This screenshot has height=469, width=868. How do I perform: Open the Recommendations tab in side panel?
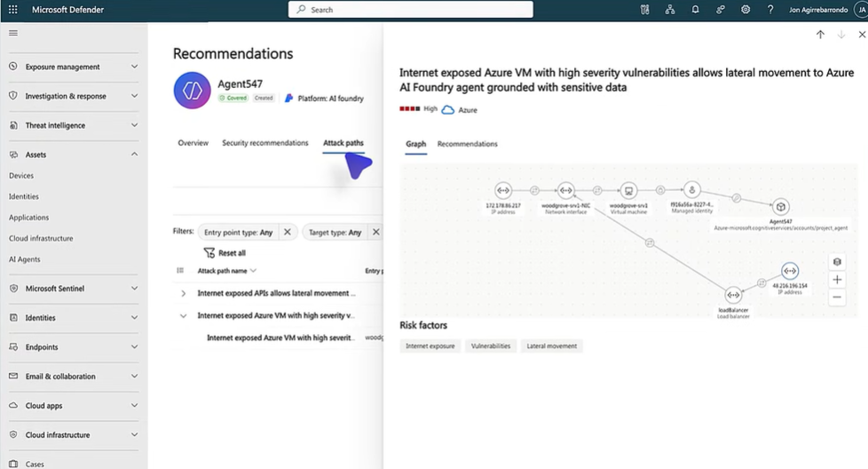[x=467, y=144]
